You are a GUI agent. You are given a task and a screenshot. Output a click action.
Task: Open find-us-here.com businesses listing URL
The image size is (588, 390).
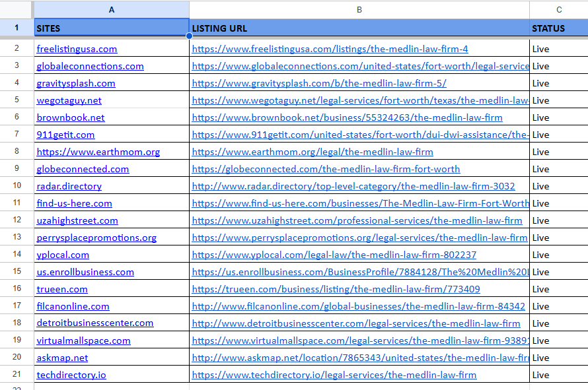(x=360, y=203)
